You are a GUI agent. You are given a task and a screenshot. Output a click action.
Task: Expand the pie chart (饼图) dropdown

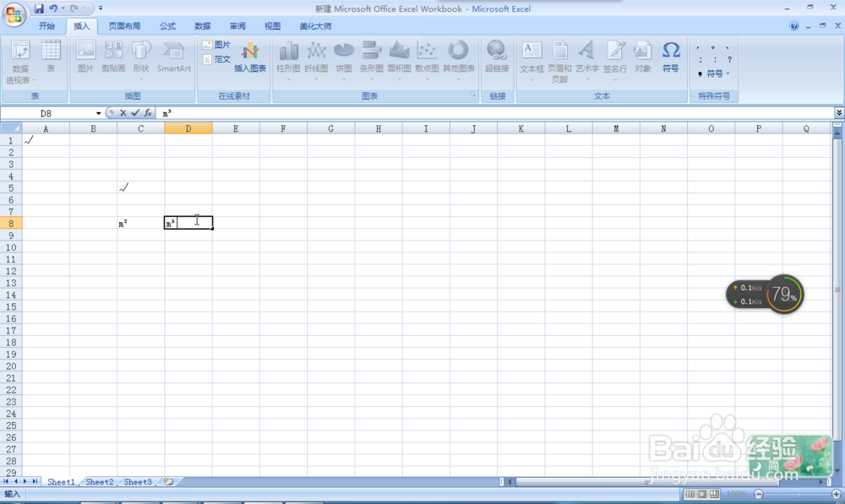coord(344,79)
